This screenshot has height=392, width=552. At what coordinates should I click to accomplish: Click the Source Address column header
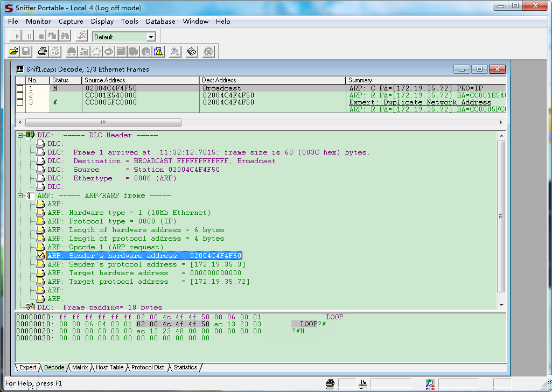(141, 80)
